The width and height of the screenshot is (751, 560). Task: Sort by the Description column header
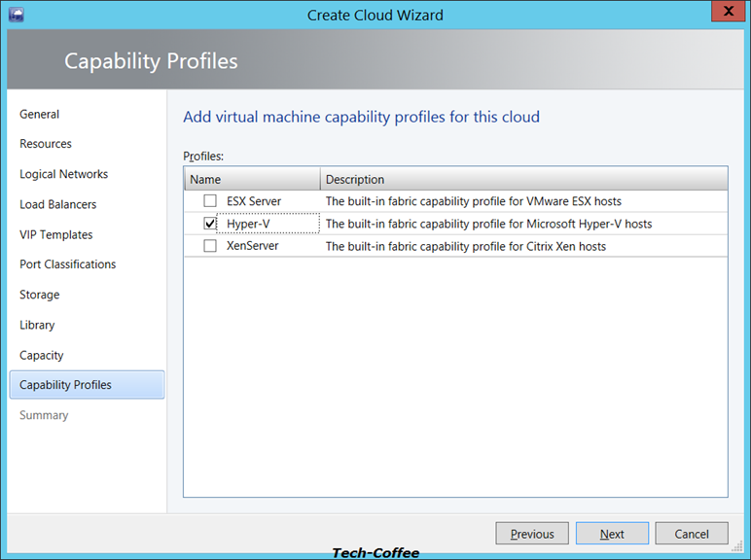point(524,179)
